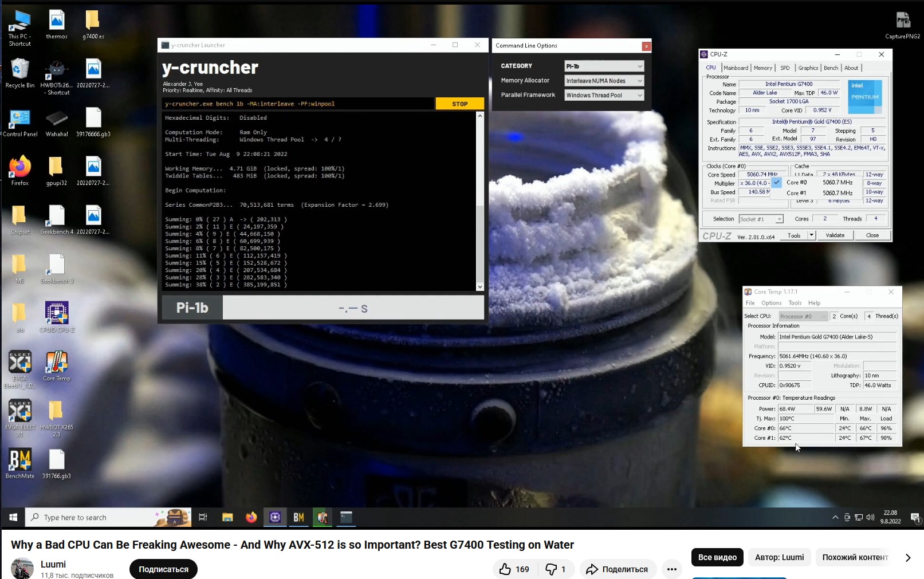Image resolution: width=924 pixels, height=579 pixels.
Task: Open the ME folder on desktop
Action: click(20, 269)
